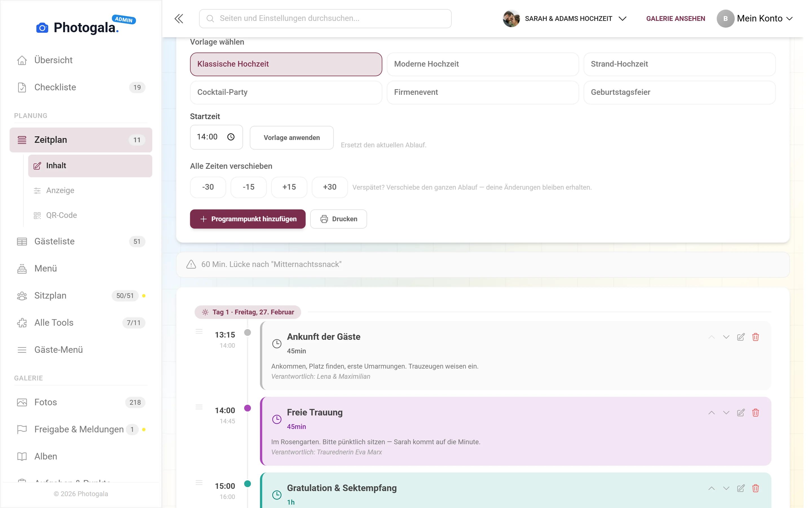Move Gratulation & Sektempfang up
Viewport: 812px width, 508px height.
711,488
